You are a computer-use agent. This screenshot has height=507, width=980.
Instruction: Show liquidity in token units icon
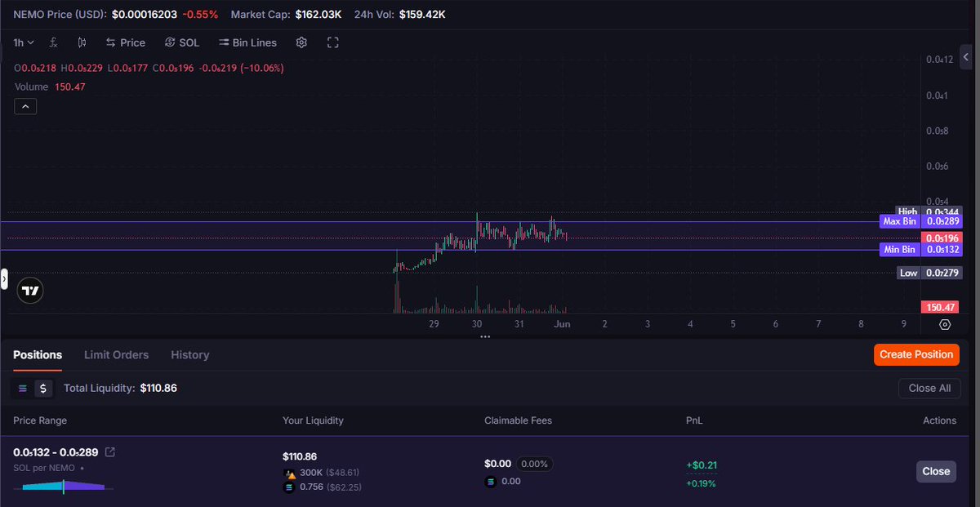pos(22,389)
